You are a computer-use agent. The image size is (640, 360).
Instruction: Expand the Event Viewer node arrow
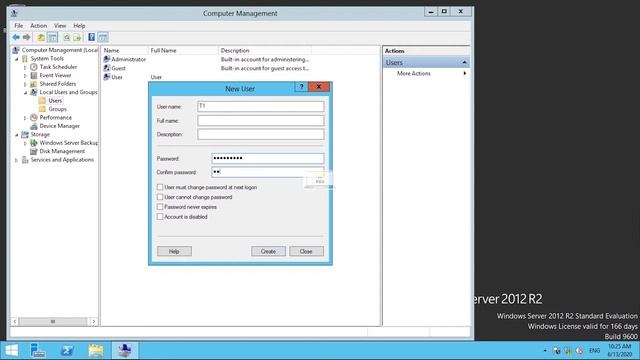[x=25, y=76]
